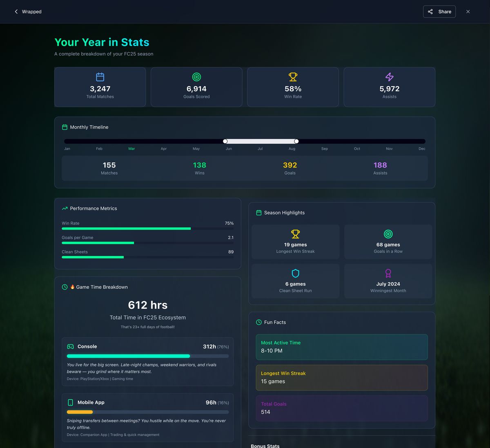The height and width of the screenshot is (448, 490).
Task: Click the 155 Matches value
Action: 109,165
